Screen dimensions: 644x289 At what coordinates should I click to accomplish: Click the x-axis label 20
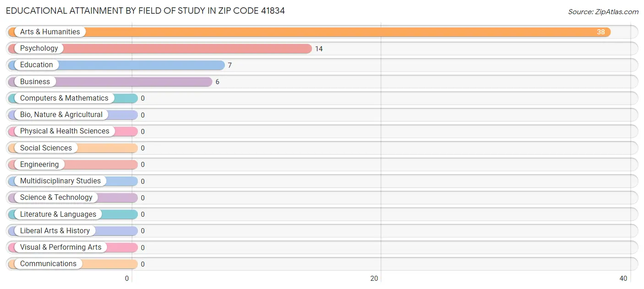374,278
